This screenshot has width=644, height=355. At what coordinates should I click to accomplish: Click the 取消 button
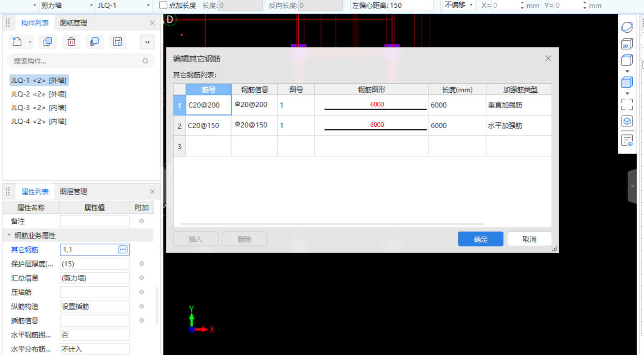(x=530, y=239)
